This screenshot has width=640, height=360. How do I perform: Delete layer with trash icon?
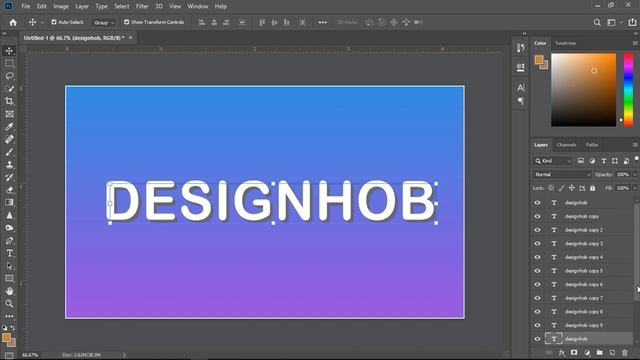tap(624, 353)
